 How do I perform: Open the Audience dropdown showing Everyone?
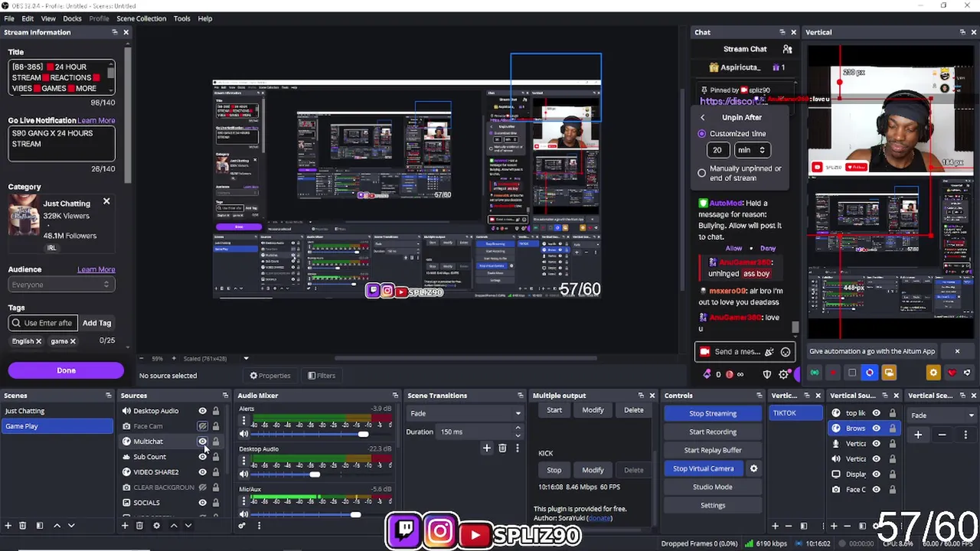click(61, 285)
